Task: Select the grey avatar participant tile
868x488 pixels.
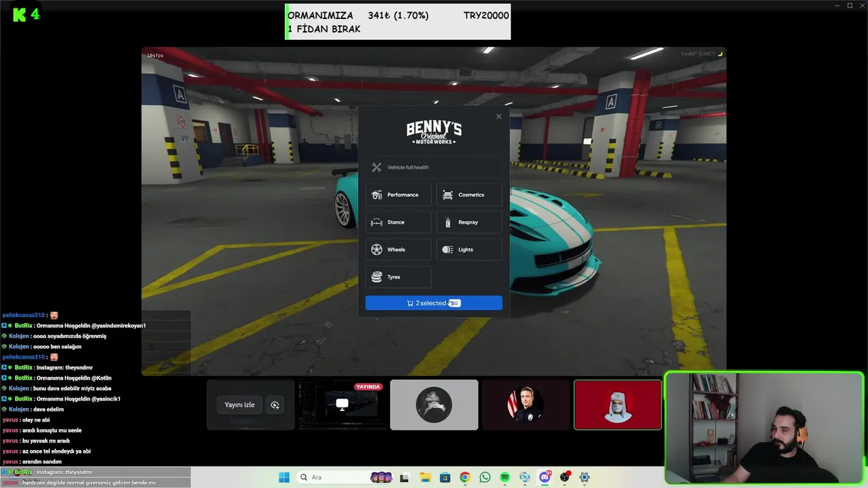Action: pos(434,405)
